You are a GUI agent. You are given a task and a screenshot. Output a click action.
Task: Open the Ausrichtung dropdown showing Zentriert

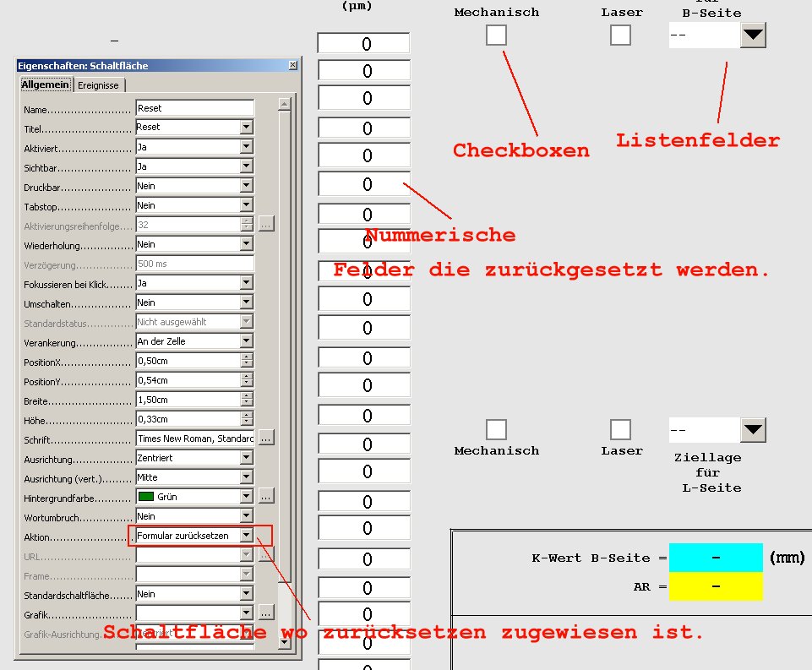(x=247, y=458)
